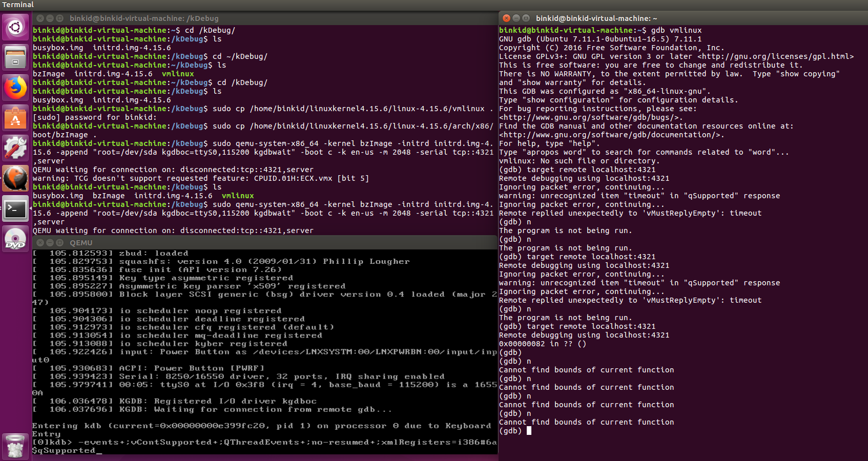Open the Files manager from the dock

pos(15,57)
